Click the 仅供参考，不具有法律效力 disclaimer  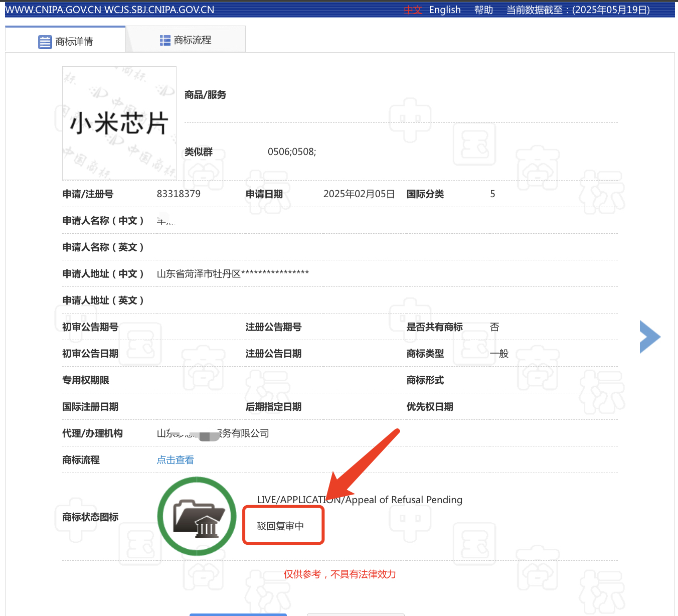pos(340,574)
